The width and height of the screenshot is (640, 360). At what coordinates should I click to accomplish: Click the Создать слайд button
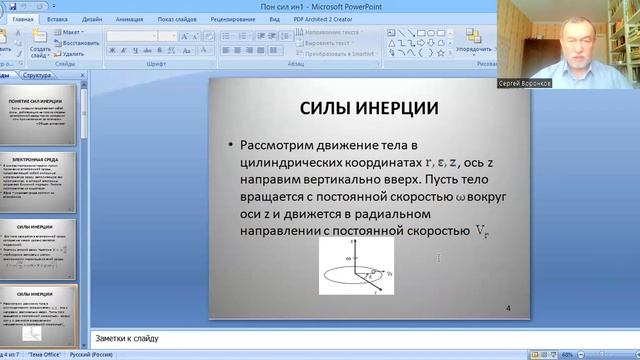tap(40, 43)
